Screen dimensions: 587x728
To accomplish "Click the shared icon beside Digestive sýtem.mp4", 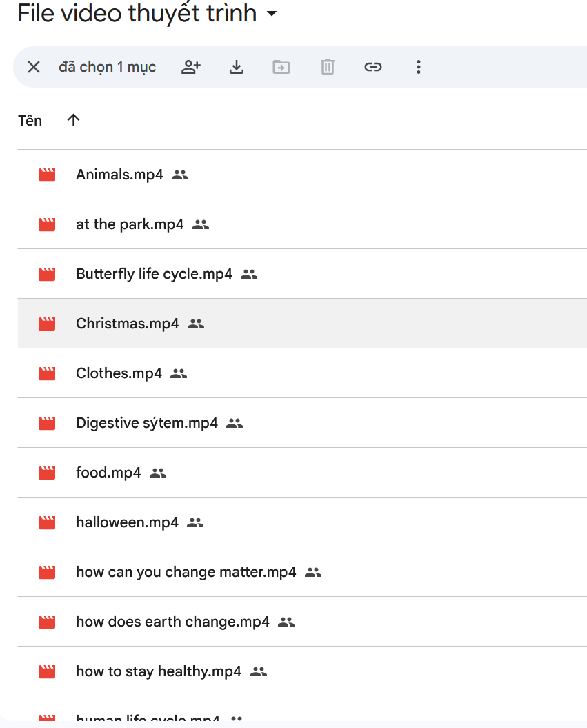I will [235, 423].
